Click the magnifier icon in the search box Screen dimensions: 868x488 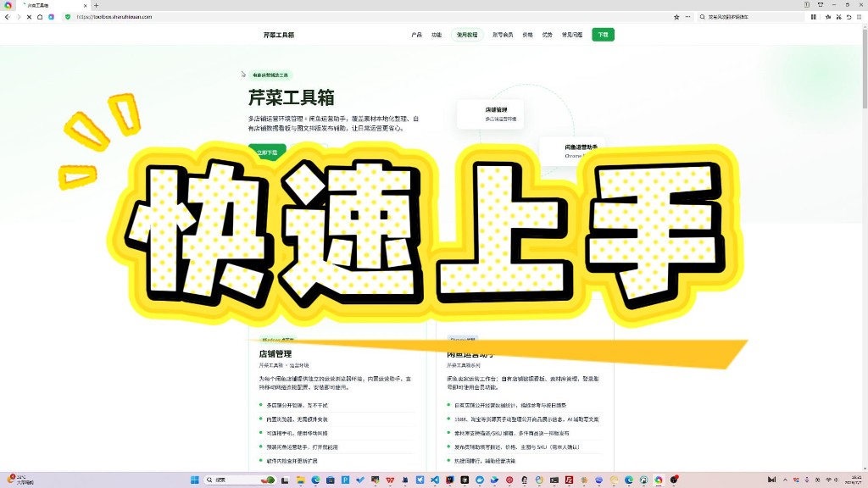[x=703, y=17]
